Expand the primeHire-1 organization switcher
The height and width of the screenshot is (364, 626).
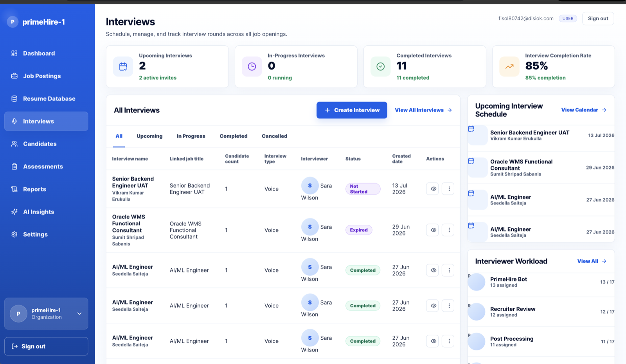pos(46,314)
